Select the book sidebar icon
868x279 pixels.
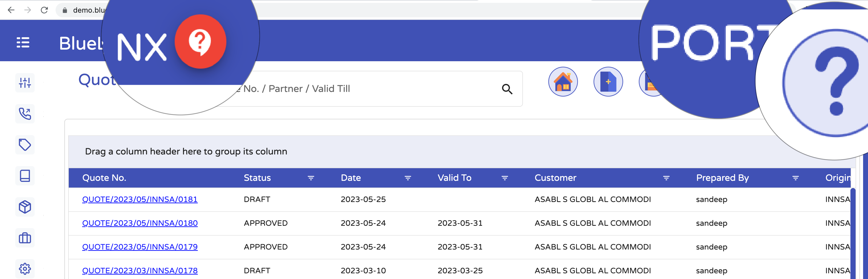click(25, 176)
